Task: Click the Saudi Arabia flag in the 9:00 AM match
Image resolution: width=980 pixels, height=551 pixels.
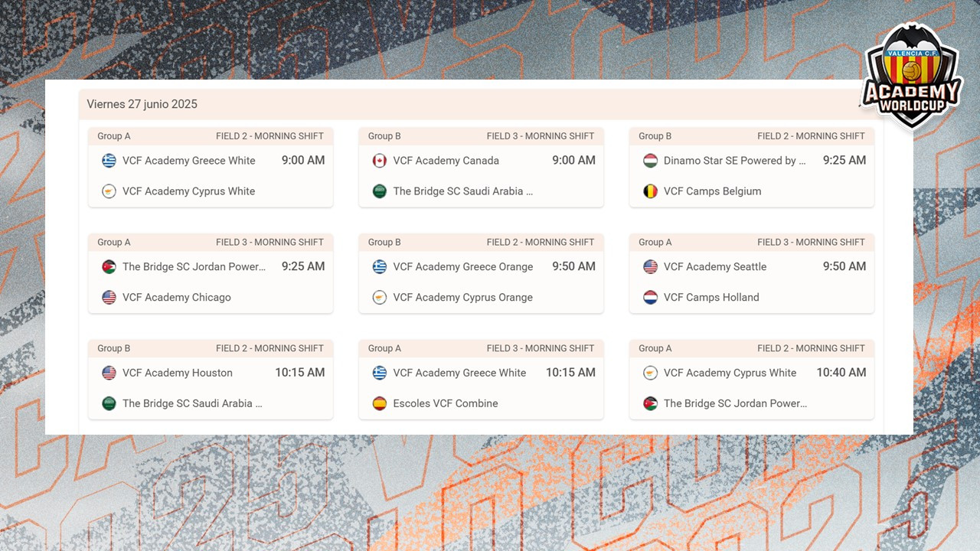Action: pos(380,191)
